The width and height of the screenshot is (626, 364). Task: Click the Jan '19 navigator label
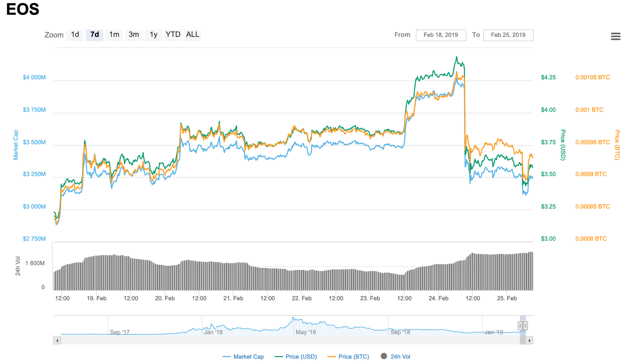point(494,332)
